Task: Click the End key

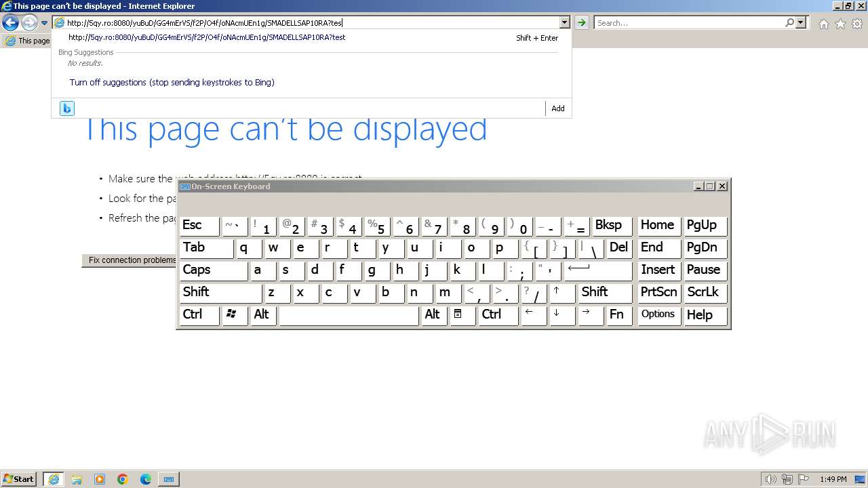Action: point(659,248)
